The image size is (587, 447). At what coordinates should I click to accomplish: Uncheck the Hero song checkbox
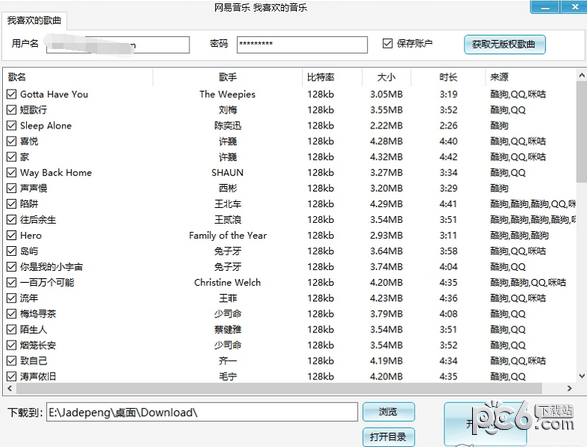12,235
